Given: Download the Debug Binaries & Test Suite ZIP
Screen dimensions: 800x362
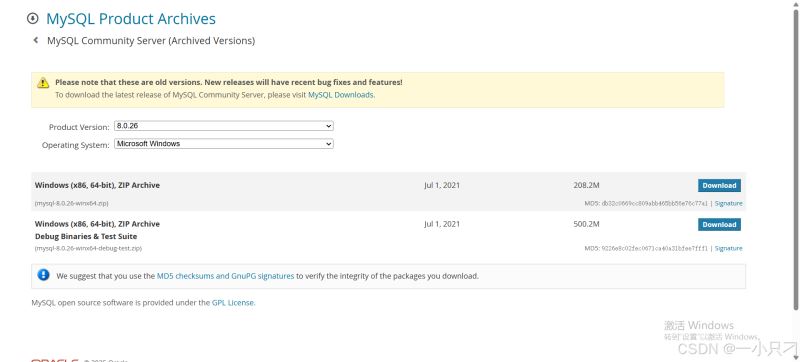Looking at the screenshot, I should [x=719, y=224].
